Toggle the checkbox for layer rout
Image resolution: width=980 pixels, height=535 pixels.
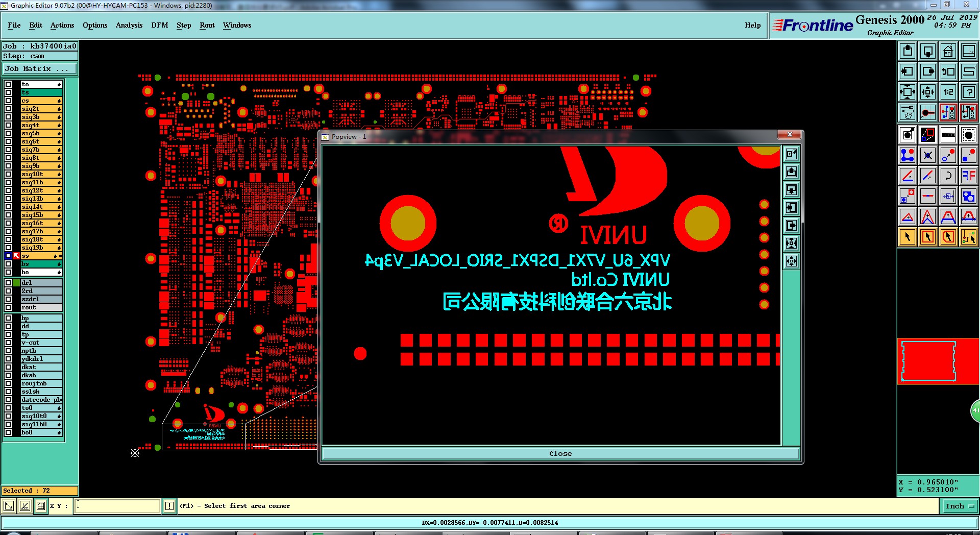click(8, 307)
